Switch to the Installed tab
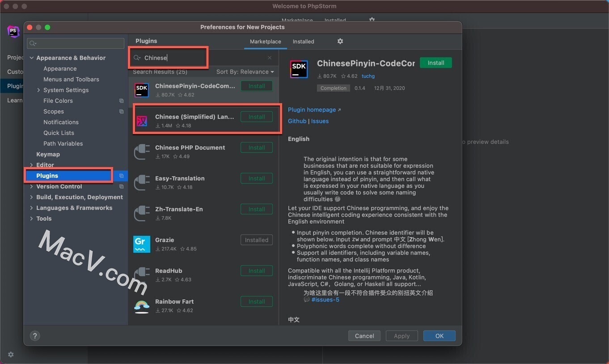The width and height of the screenshot is (609, 364). click(303, 41)
